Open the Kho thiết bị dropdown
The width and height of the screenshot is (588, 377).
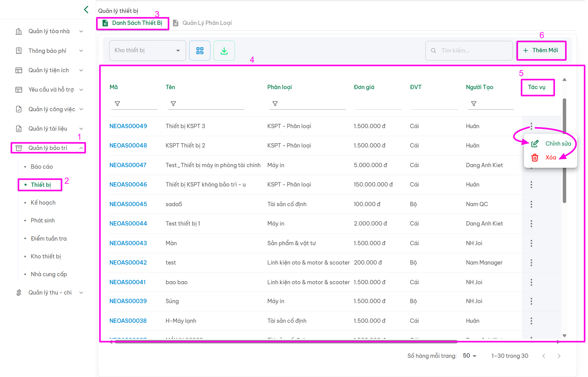click(x=147, y=50)
